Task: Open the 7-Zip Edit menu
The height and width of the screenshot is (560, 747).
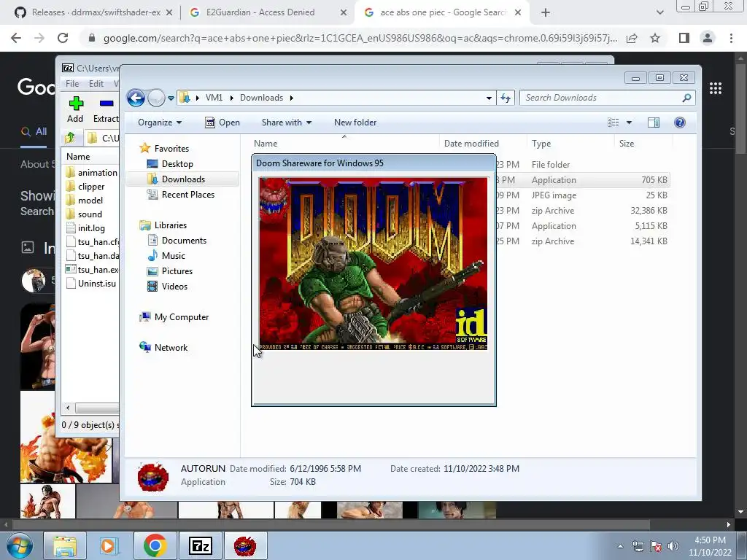Action: 96,84
